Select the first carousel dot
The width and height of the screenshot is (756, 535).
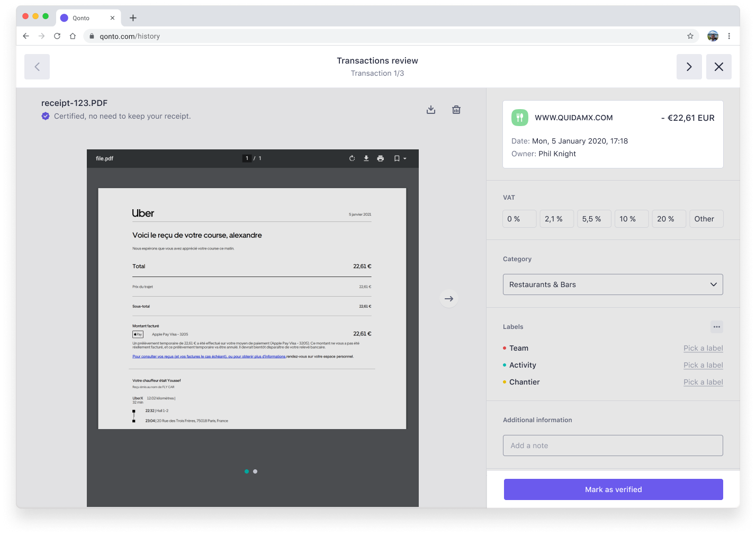click(247, 471)
